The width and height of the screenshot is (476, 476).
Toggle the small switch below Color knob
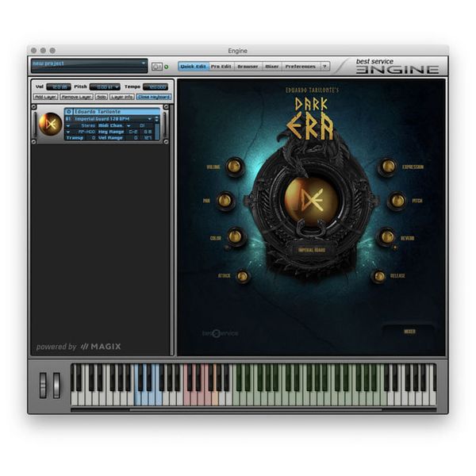click(227, 247)
